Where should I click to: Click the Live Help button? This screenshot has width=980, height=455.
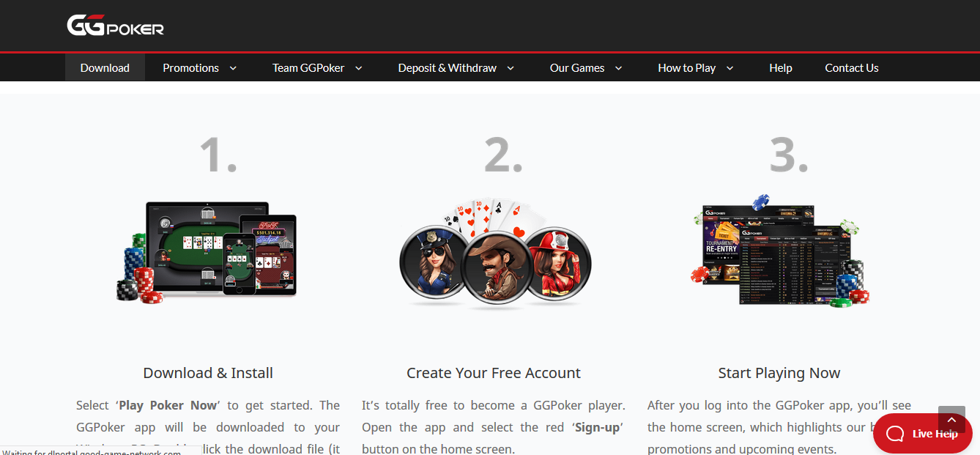pyautogui.click(x=923, y=434)
